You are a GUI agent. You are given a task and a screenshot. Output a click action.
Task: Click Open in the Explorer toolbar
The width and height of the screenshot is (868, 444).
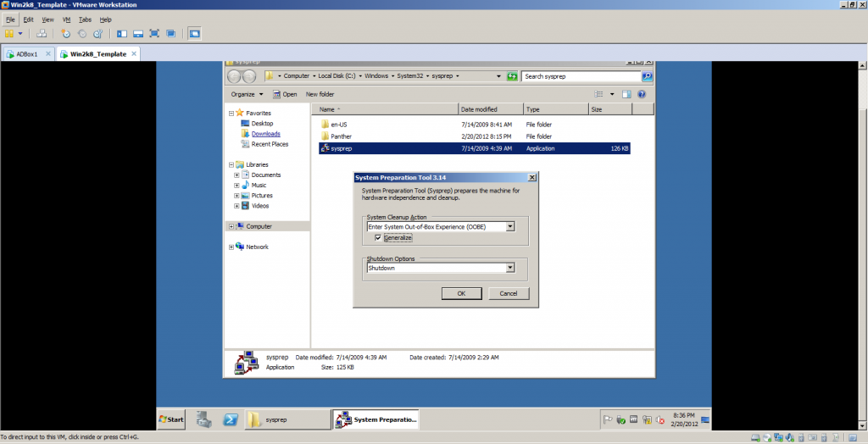pos(285,94)
